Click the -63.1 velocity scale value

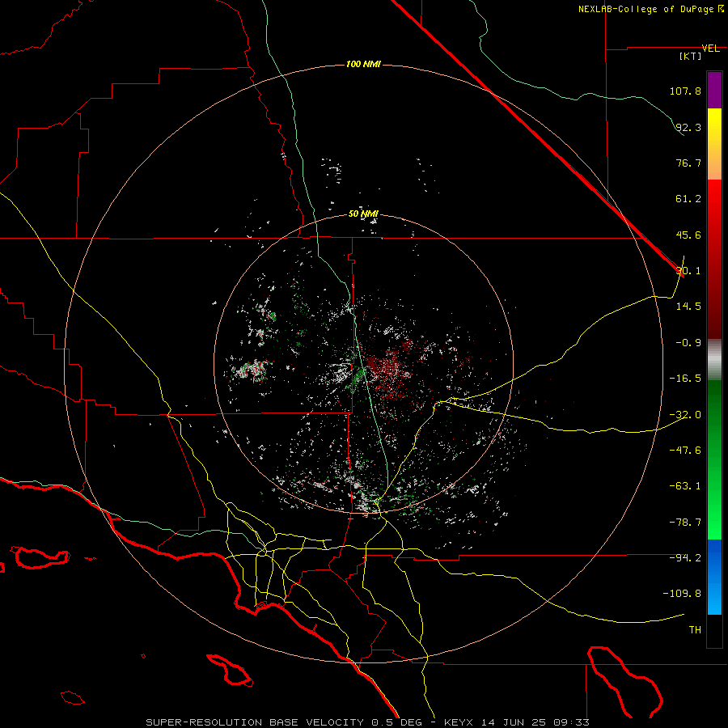685,486
